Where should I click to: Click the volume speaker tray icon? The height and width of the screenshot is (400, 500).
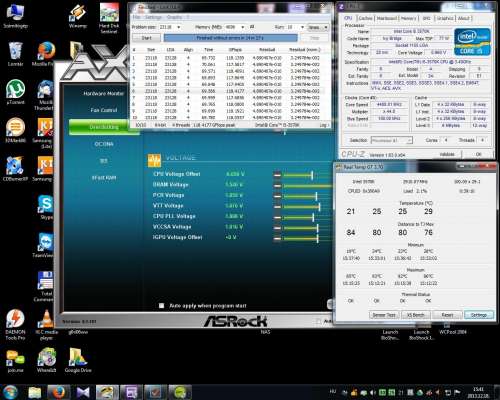373,393
